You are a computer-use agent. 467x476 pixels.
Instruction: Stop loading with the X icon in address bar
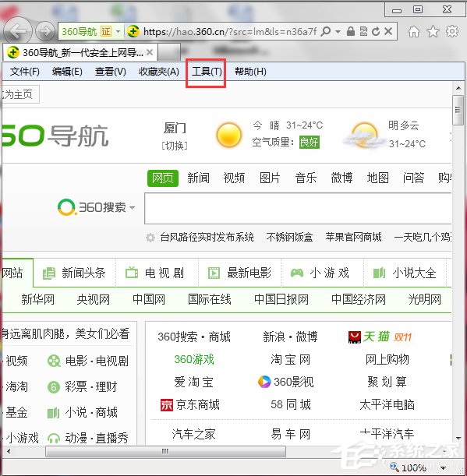tap(388, 31)
